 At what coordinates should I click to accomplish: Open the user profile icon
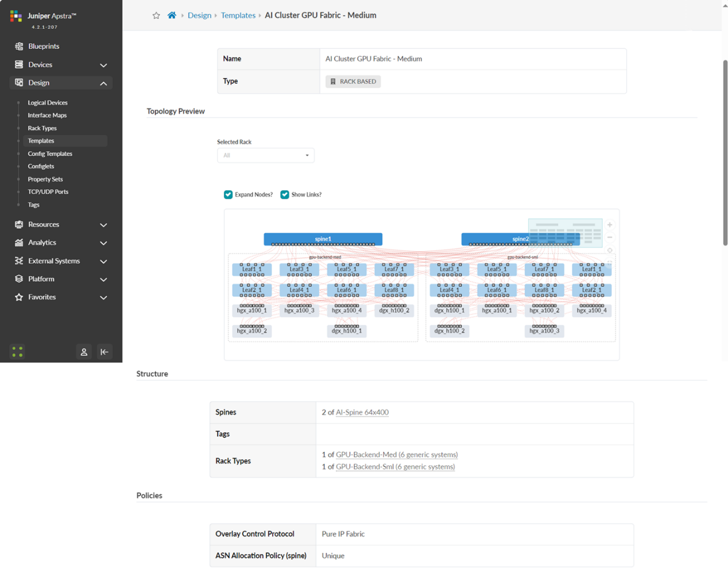(x=84, y=352)
